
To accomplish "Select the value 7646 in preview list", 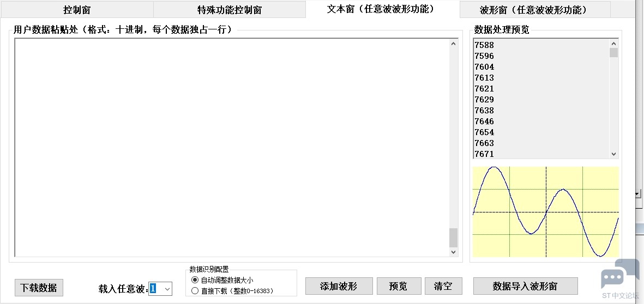I will tap(484, 121).
